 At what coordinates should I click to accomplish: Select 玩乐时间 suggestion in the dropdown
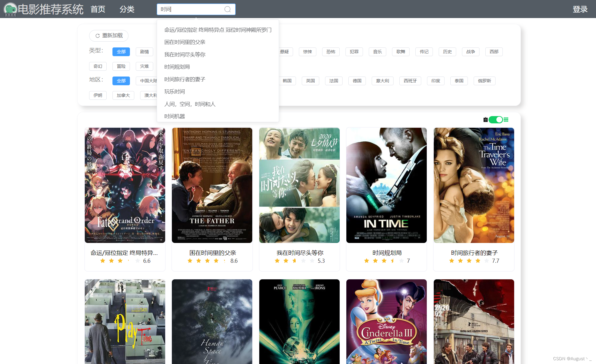click(174, 92)
